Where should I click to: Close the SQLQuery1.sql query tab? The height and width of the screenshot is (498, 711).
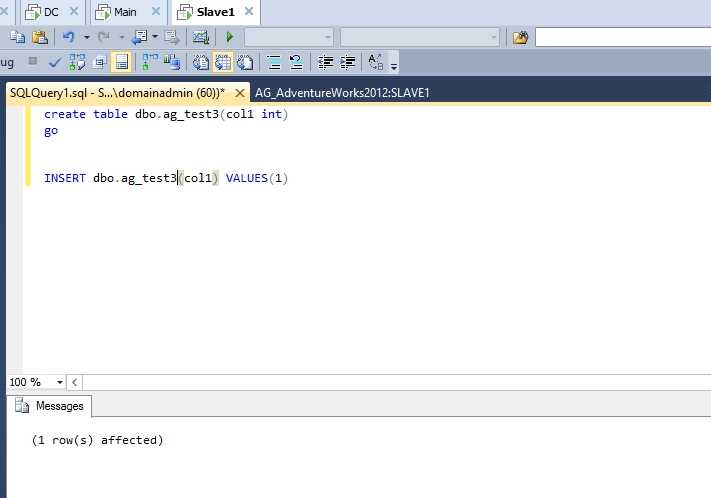click(240, 93)
